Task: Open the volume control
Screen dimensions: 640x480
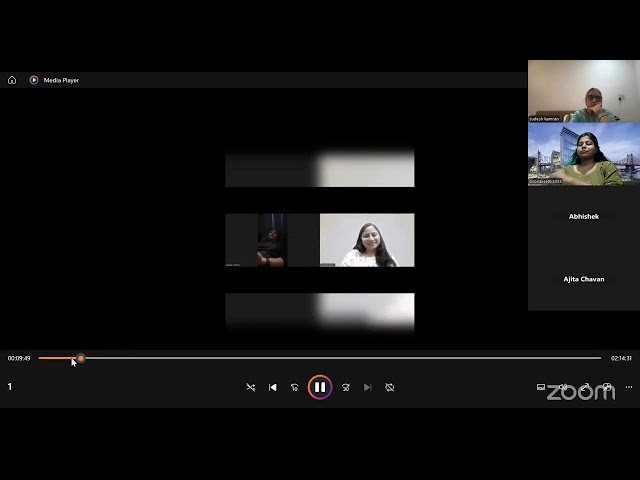Action: (x=563, y=387)
